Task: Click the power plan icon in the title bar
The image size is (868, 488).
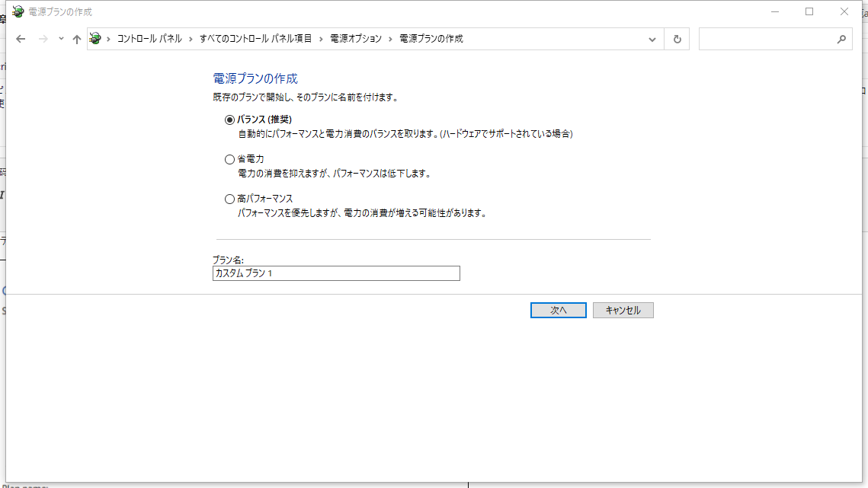Action: click(17, 11)
